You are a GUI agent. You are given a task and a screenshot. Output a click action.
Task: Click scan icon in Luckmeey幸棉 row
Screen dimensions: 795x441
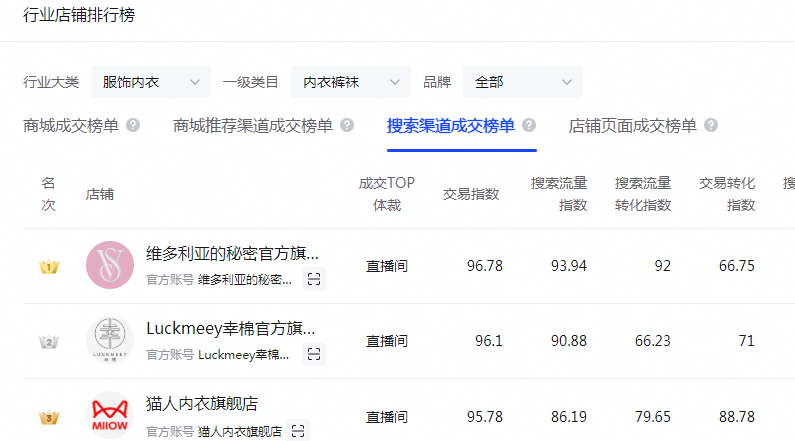coord(314,354)
